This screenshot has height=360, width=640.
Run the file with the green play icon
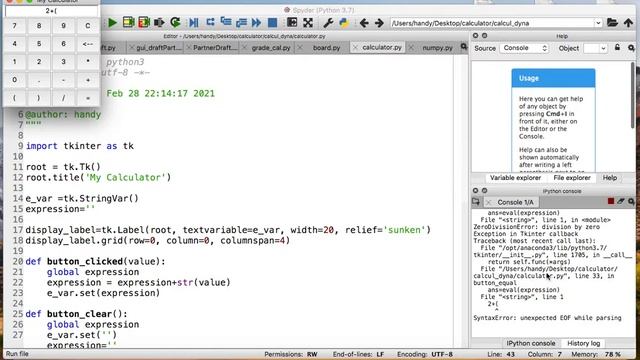point(112,23)
